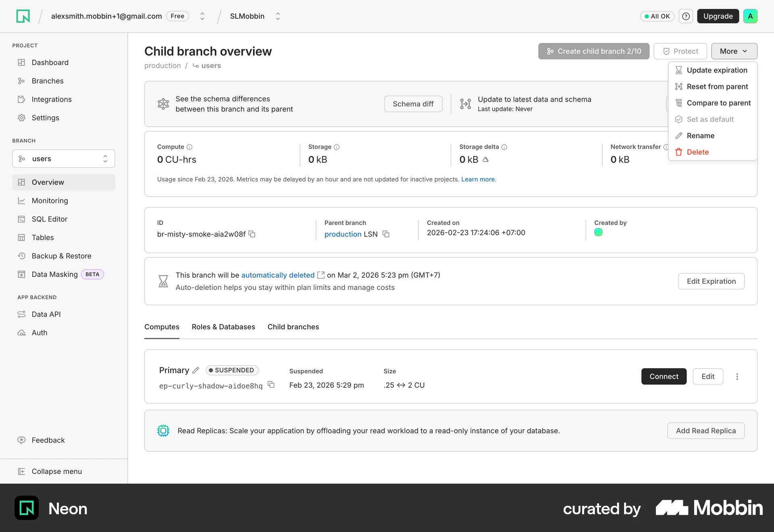This screenshot has width=774, height=532.
Task: Click the Monitoring chart icon
Action: click(x=22, y=201)
